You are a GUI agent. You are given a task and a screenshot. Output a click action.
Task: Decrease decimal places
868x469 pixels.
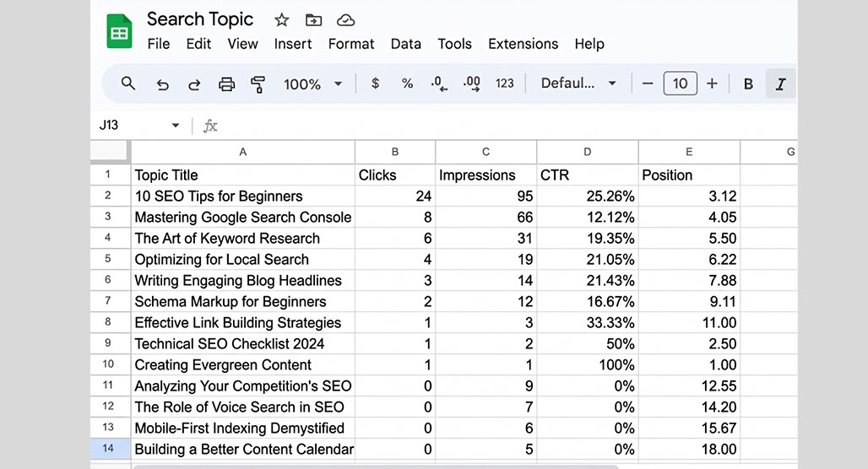(x=439, y=84)
